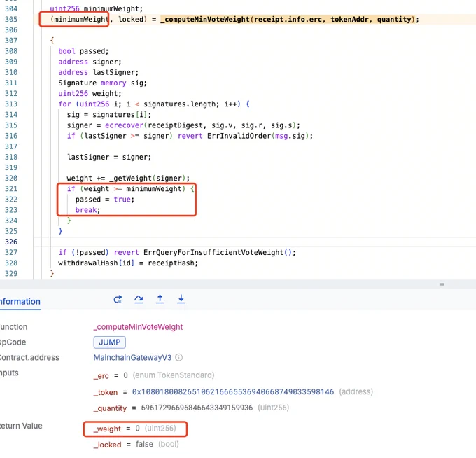Click 'passed = true;' statement
This screenshot has width=476, height=458.
point(105,199)
